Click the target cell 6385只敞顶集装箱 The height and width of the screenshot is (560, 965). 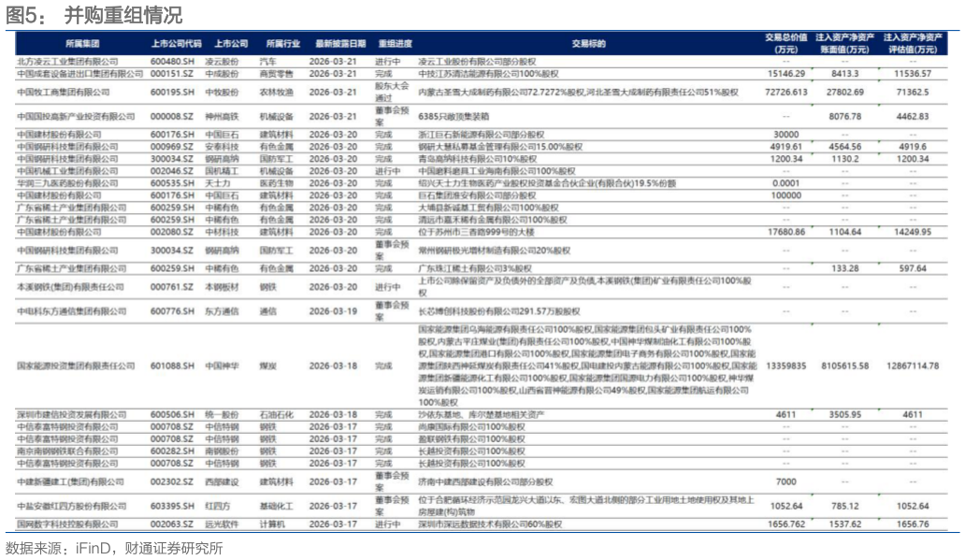(x=454, y=116)
